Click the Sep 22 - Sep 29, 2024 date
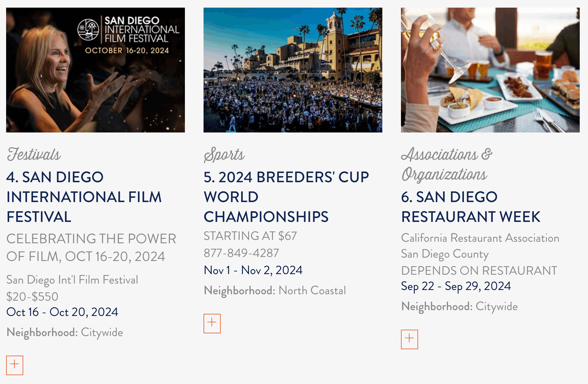Screen dimensions: 588x384 tap(456, 286)
